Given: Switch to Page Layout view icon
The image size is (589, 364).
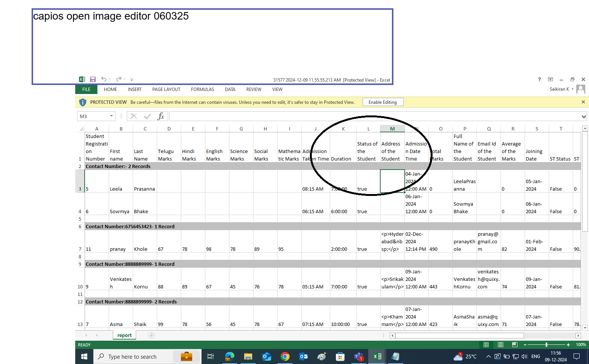Looking at the screenshot, I should coord(501,344).
